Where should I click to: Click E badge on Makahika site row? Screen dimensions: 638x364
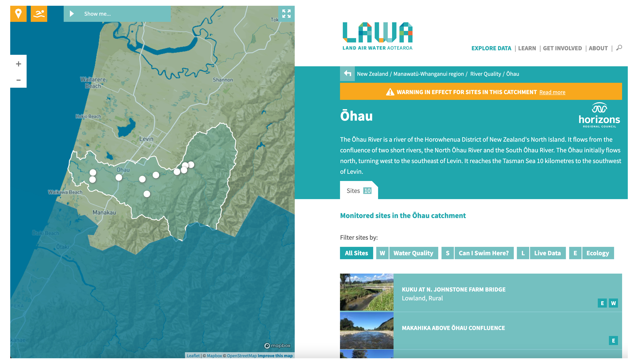(x=613, y=340)
